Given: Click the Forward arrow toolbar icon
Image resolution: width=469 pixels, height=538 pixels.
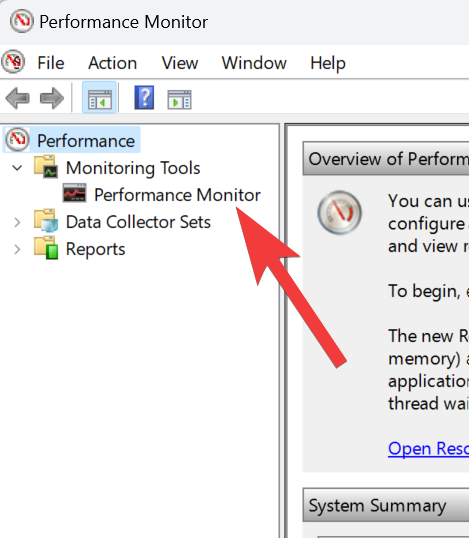Looking at the screenshot, I should point(52,98).
